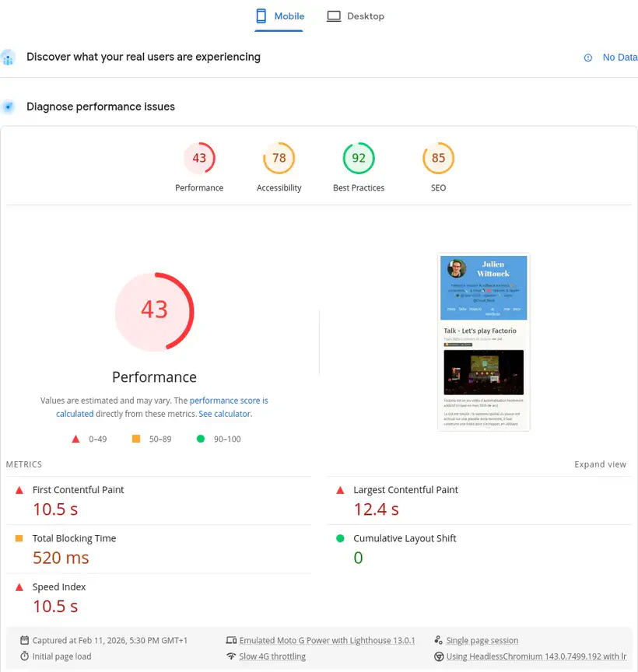
Task: Click the page screenshot thumbnail preview
Action: [483, 342]
